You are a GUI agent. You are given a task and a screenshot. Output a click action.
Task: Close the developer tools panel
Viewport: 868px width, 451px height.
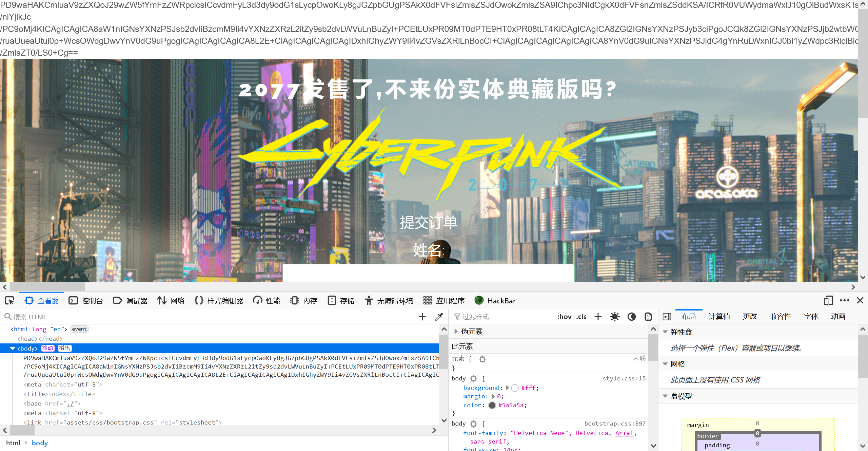coord(860,301)
